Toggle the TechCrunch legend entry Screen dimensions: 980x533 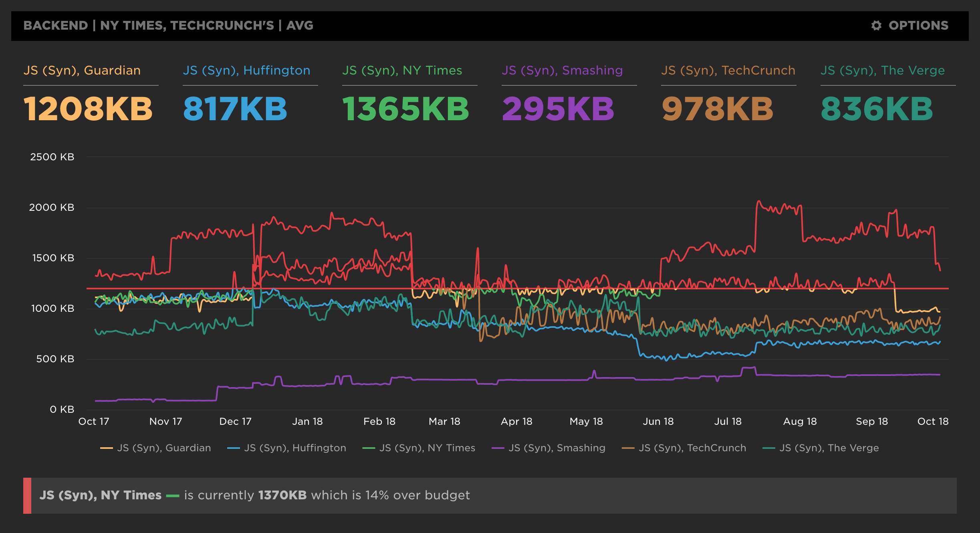pyautogui.click(x=692, y=448)
